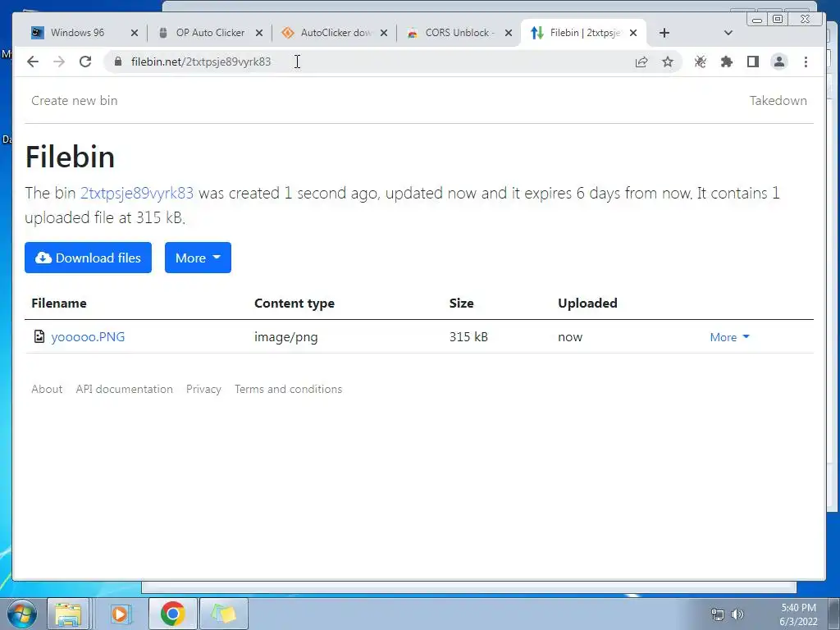Open the Chrome three-dot menu

click(x=806, y=62)
